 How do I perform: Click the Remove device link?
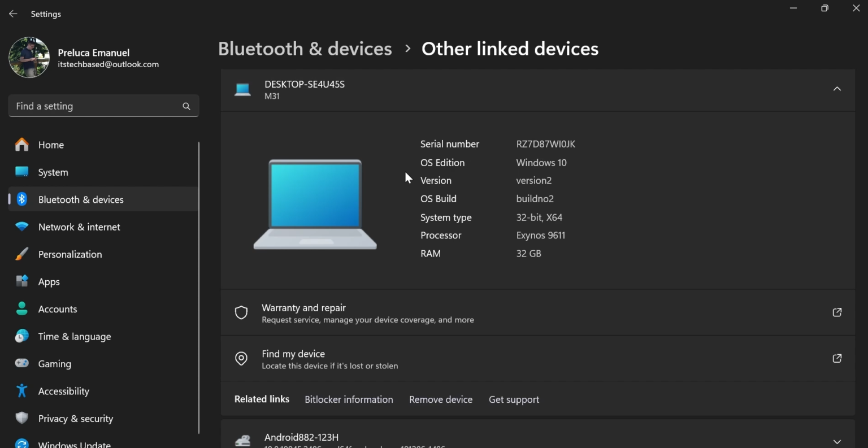click(441, 399)
